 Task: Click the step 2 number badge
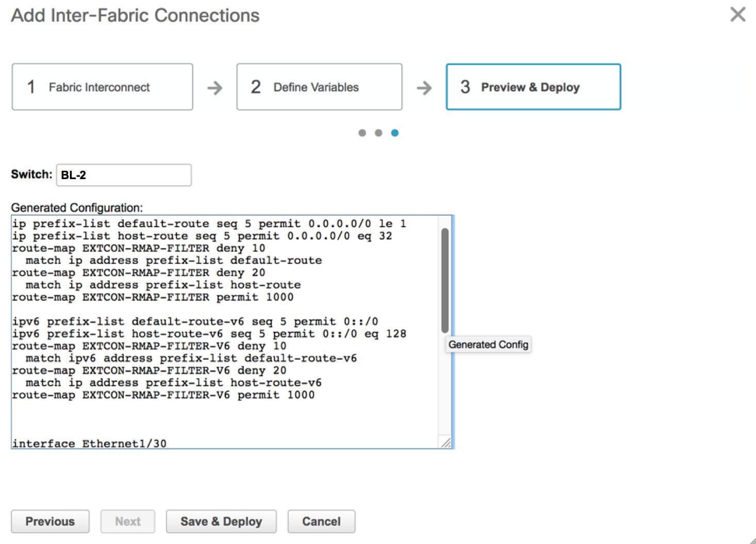256,86
